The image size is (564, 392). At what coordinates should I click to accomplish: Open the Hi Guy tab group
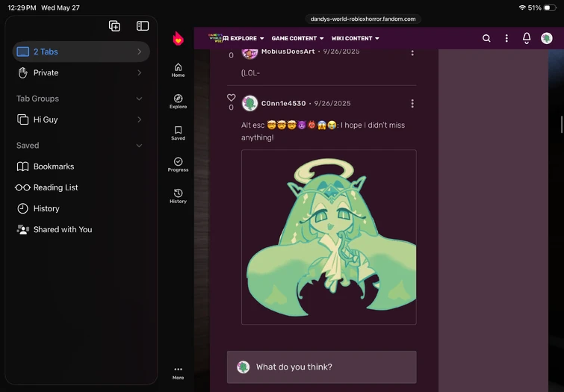(x=81, y=119)
